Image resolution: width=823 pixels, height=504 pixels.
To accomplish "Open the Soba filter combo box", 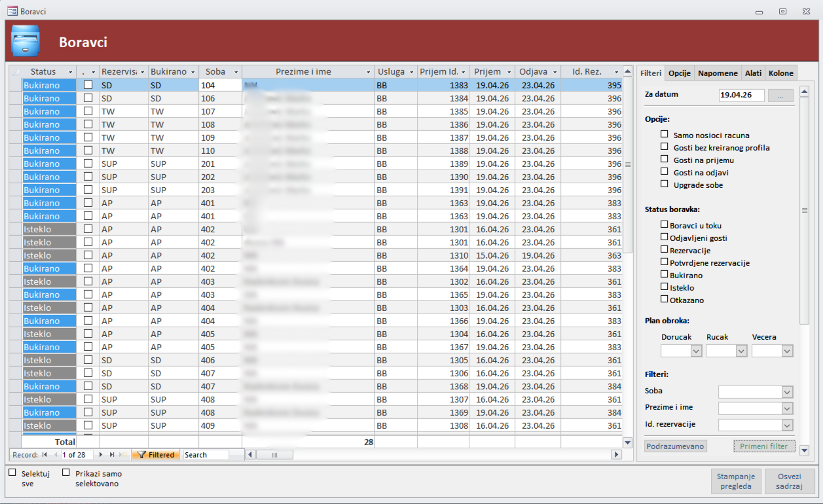I will (x=787, y=392).
